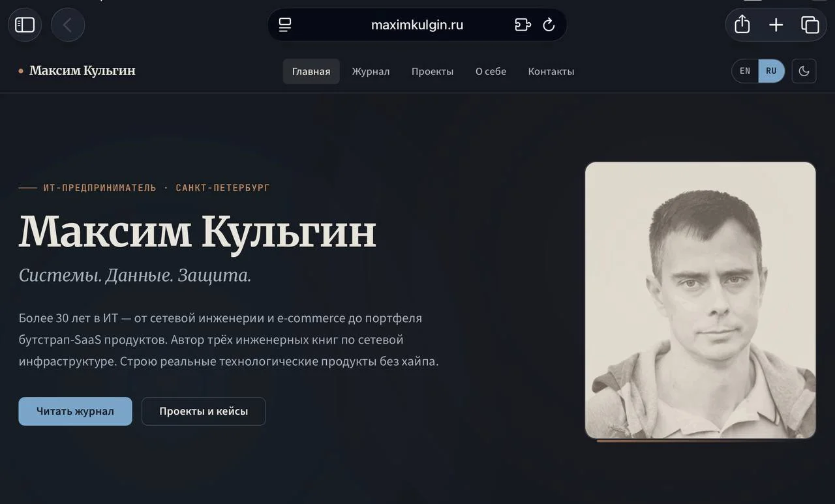Add a new tab with plus icon
This screenshot has height=504, width=835.
point(776,25)
